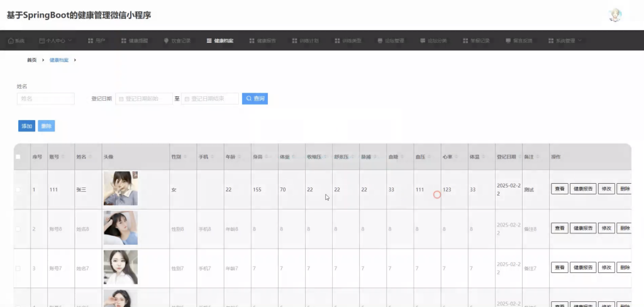Open 饮食记录 location-pin menu item
Viewport: 644px width, 307px height.
(x=177, y=41)
